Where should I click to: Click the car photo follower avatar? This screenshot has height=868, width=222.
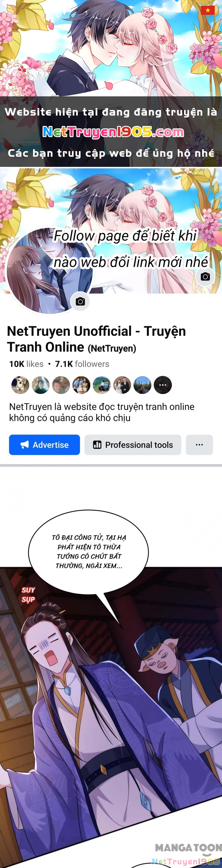click(102, 385)
